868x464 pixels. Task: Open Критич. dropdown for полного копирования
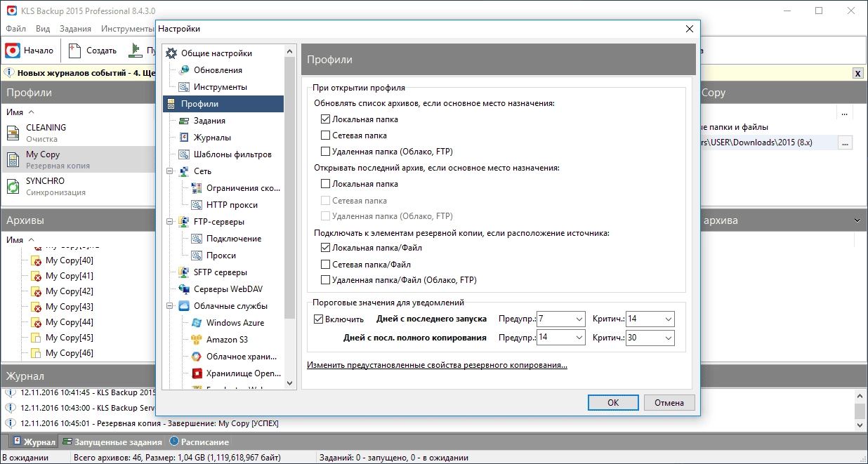(668, 338)
